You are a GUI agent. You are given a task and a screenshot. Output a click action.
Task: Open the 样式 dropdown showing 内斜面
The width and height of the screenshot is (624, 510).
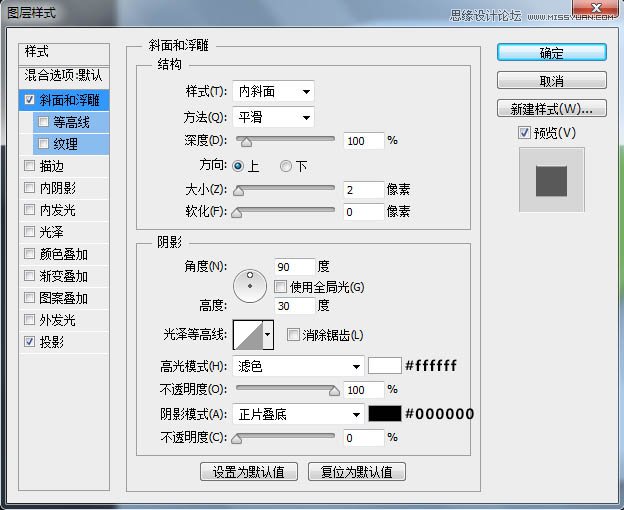coord(273,91)
